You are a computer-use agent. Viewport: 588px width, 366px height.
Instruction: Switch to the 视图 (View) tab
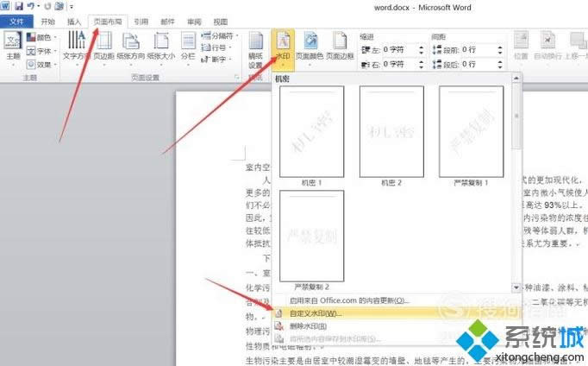[x=221, y=22]
